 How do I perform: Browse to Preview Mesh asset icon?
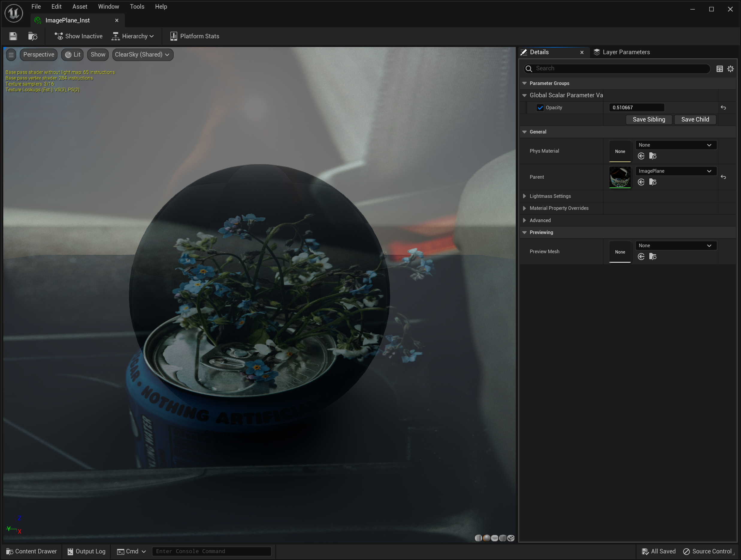point(653,257)
